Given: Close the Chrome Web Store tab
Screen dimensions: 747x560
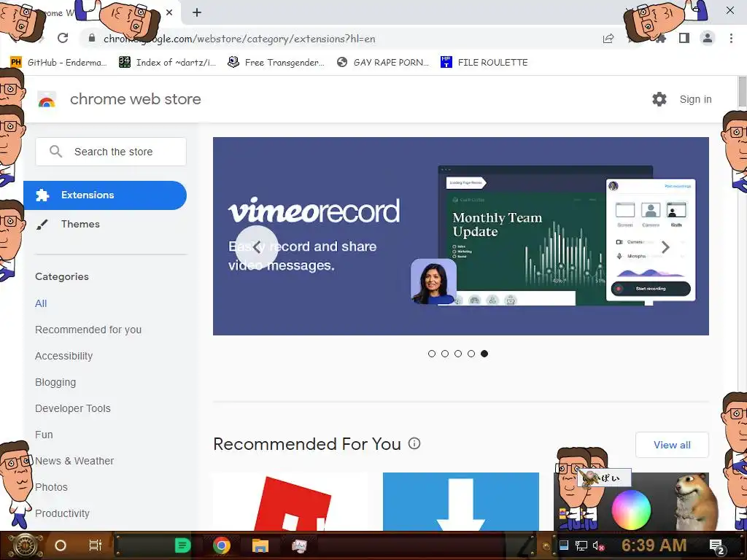Looking at the screenshot, I should pos(169,13).
